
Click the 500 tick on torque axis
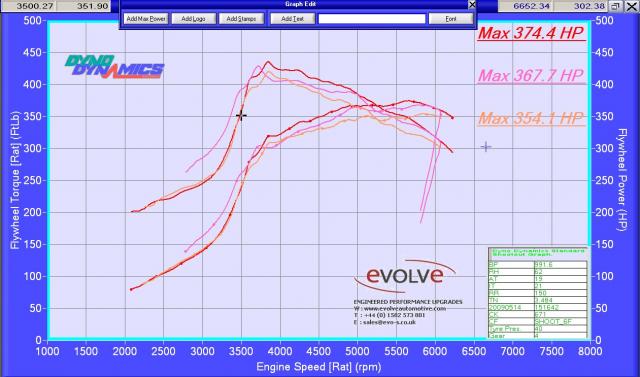pos(32,20)
